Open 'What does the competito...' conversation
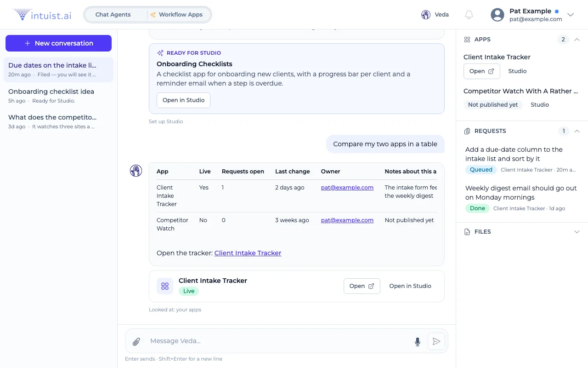This screenshot has width=588, height=368. click(58, 121)
